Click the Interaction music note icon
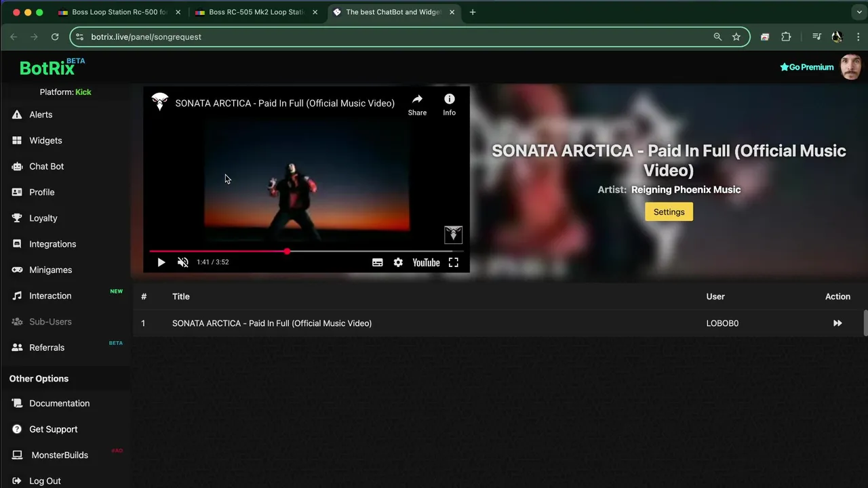 pyautogui.click(x=17, y=296)
